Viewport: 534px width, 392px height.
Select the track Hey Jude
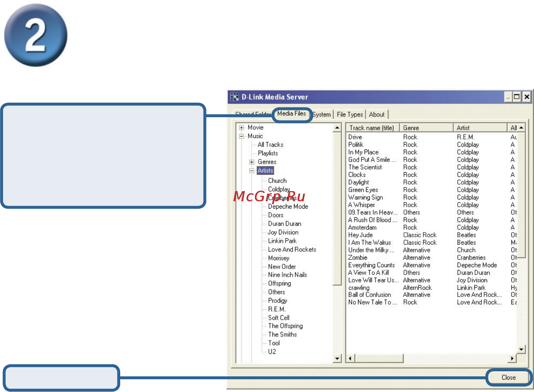pos(361,235)
